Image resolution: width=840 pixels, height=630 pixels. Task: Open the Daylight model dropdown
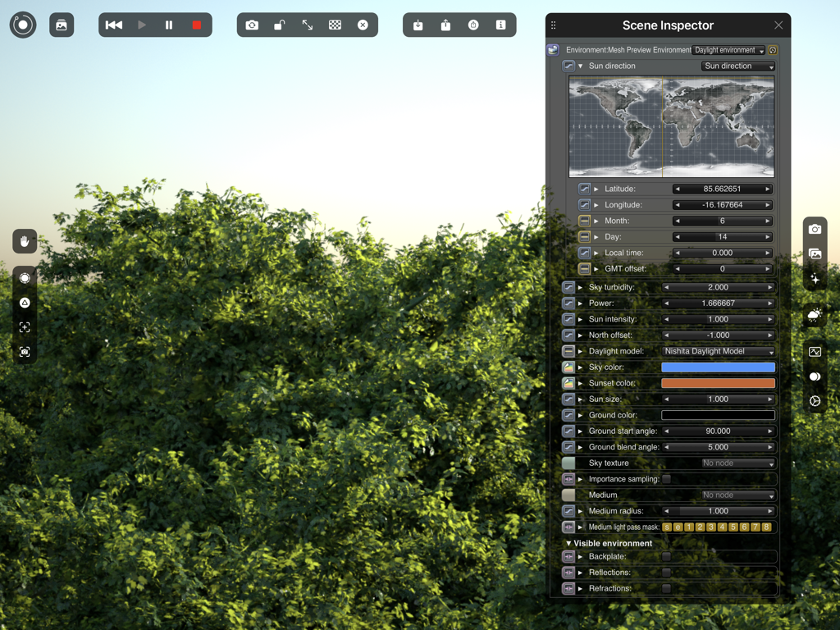[x=718, y=351]
